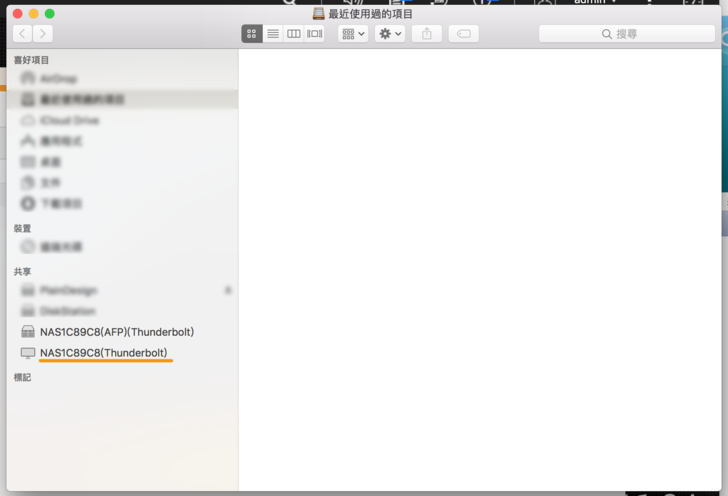Click the 搜尋 search field
Screen dimensions: 728x496
[x=627, y=33]
